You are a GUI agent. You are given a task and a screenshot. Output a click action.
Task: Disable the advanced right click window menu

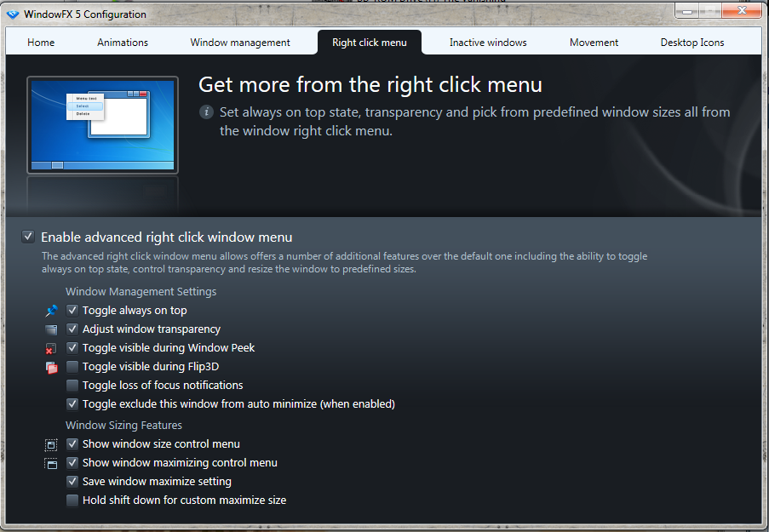[x=28, y=237]
